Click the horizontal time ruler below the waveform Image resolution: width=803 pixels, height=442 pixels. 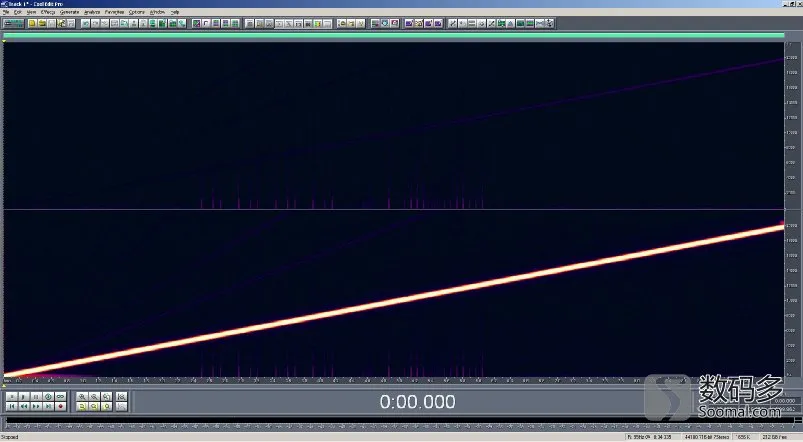(393, 381)
